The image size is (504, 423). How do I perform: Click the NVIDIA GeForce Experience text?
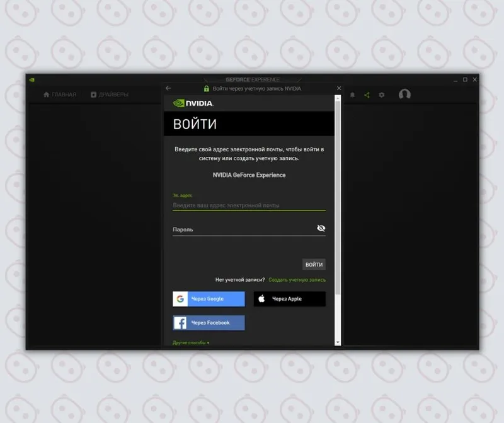tap(249, 175)
